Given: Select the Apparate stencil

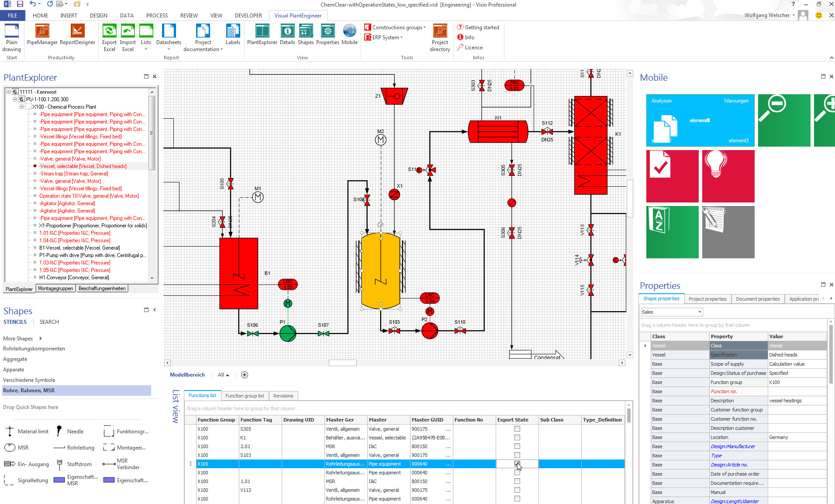Looking at the screenshot, I should [x=14, y=370].
